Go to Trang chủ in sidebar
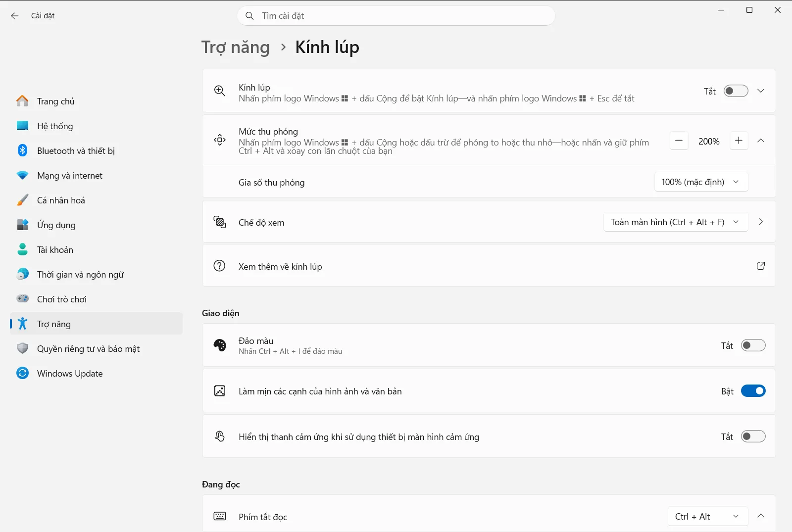This screenshot has width=792, height=532. tap(96, 101)
